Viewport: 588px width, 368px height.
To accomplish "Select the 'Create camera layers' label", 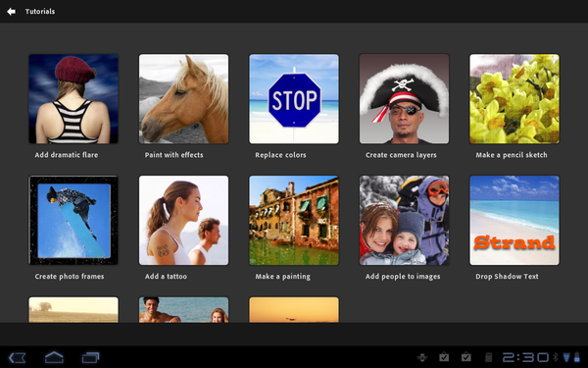I will point(401,155).
